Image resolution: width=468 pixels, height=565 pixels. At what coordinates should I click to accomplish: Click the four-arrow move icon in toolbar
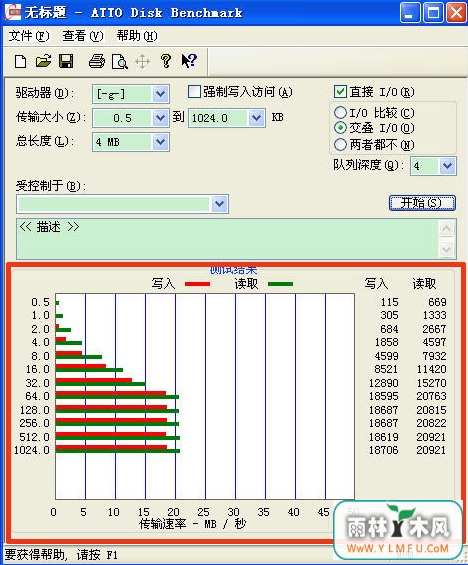click(x=143, y=62)
